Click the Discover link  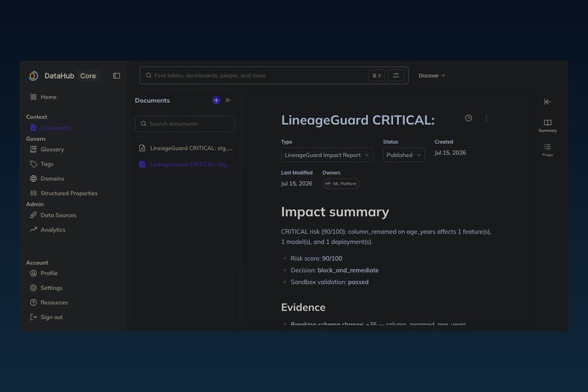coord(432,75)
